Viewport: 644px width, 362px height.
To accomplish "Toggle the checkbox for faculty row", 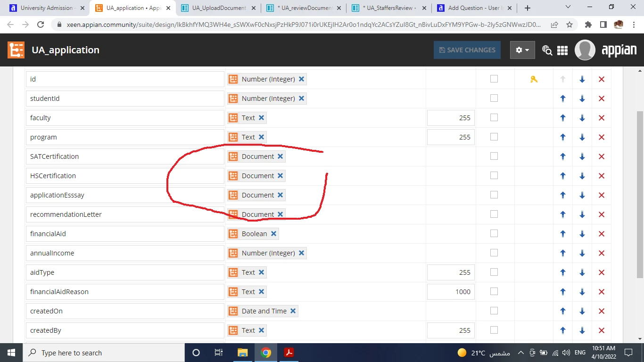I will tap(494, 117).
